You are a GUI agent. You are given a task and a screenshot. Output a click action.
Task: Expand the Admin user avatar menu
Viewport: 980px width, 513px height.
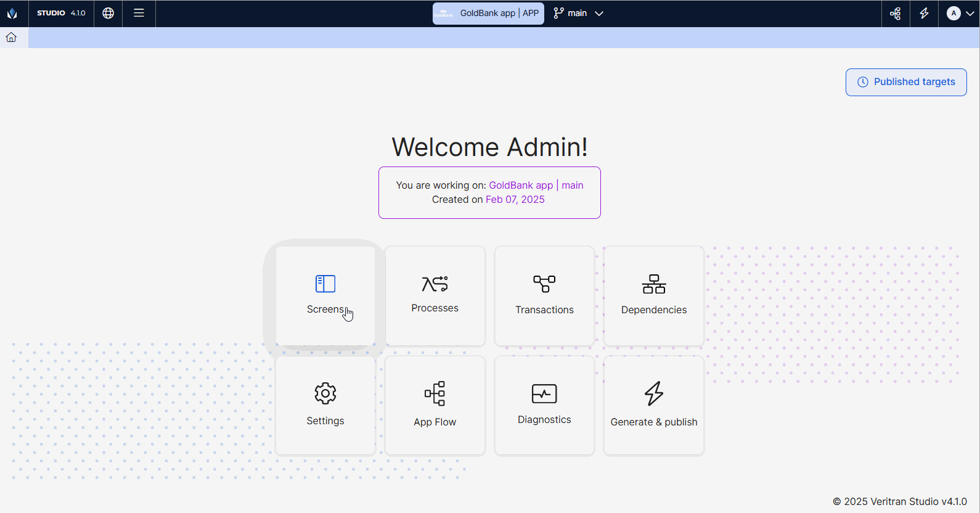point(960,13)
